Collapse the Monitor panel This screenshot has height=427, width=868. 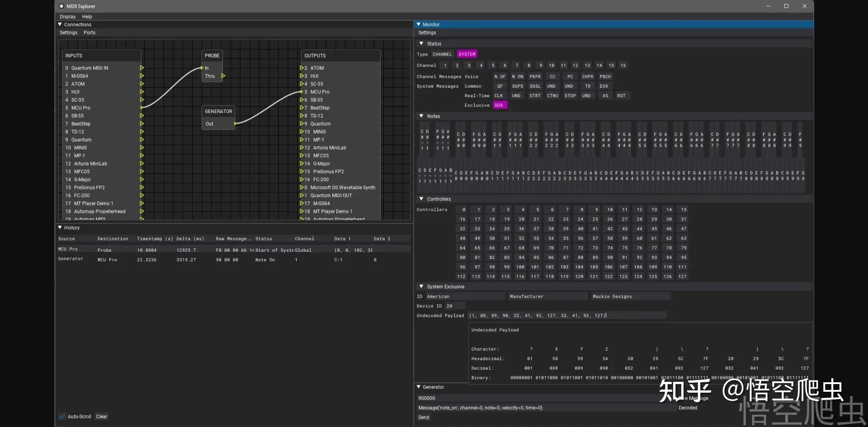(419, 24)
